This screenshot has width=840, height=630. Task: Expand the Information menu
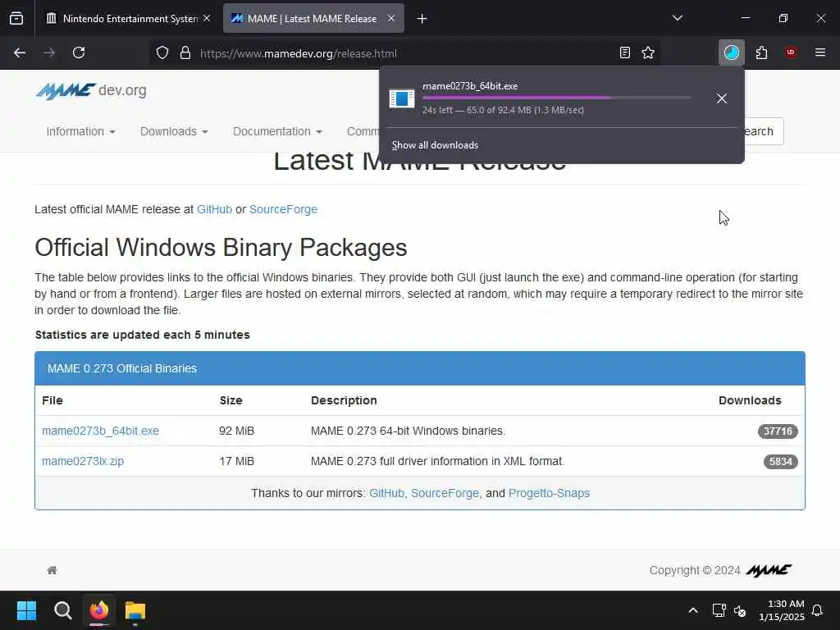pyautogui.click(x=80, y=131)
